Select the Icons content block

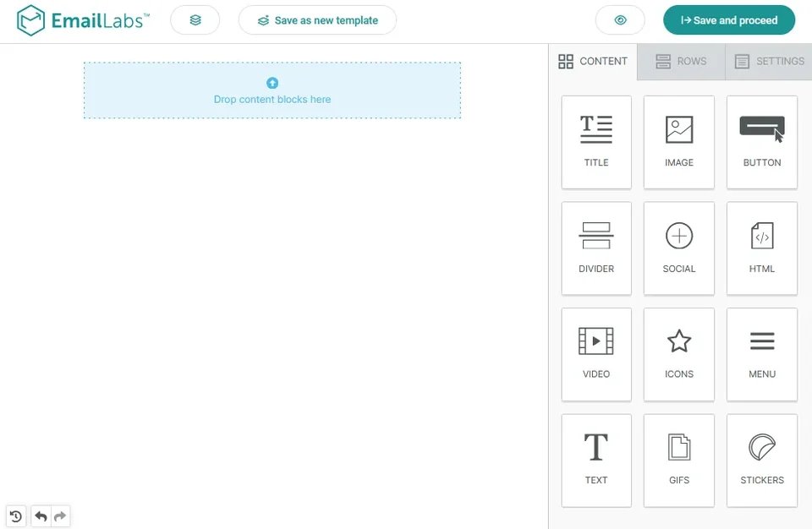click(679, 355)
